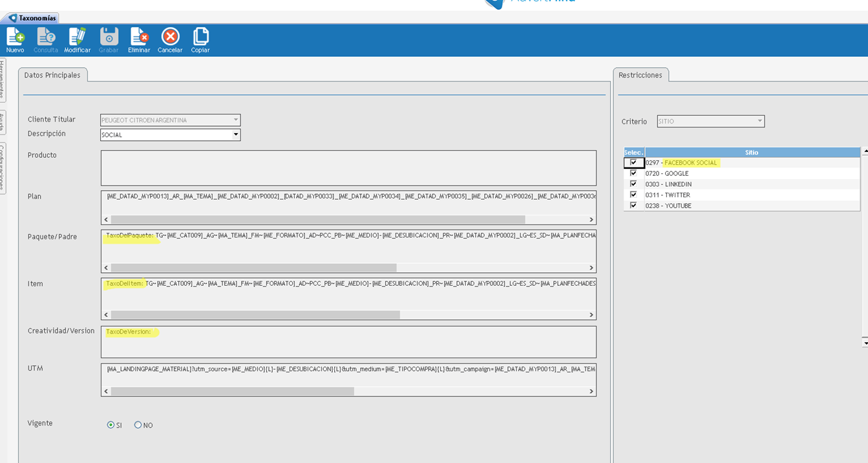The width and height of the screenshot is (868, 463).
Task: Click the UTM horizontal scrollbar thumb
Action: tap(233, 391)
